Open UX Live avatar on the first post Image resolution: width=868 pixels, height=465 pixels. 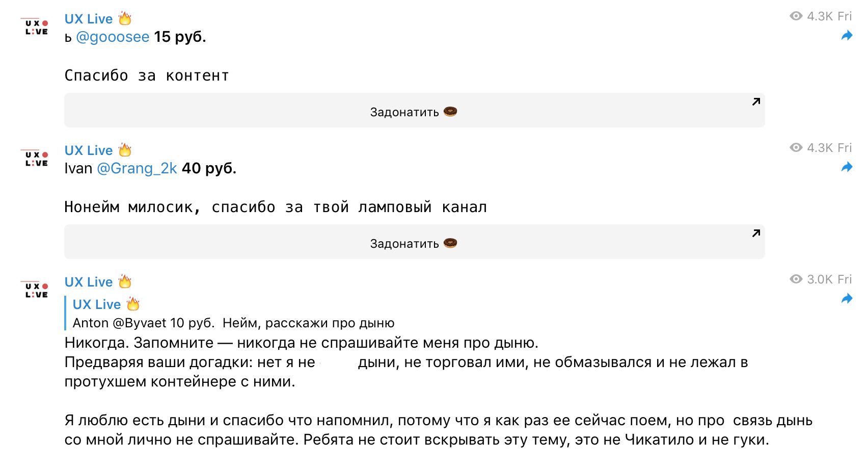tap(37, 27)
